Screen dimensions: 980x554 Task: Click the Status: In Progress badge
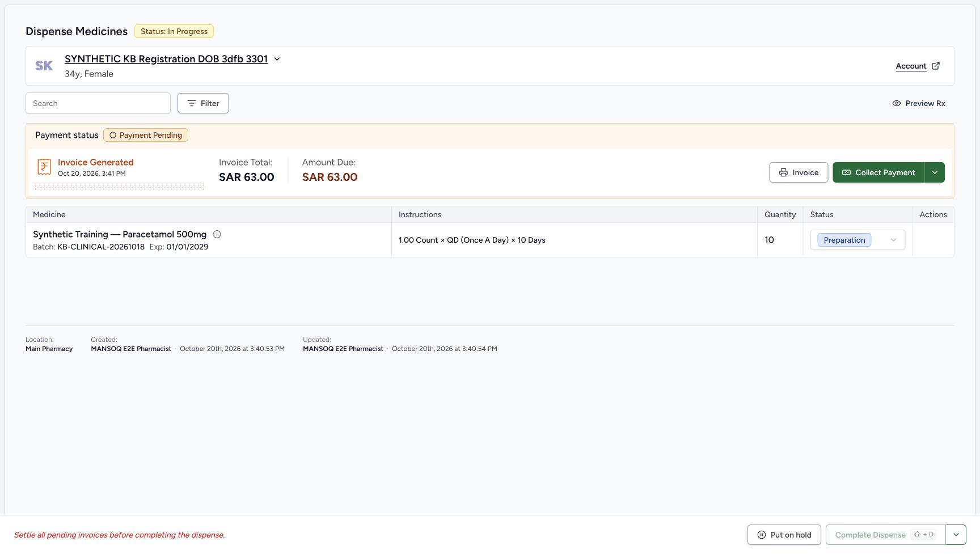tap(174, 31)
